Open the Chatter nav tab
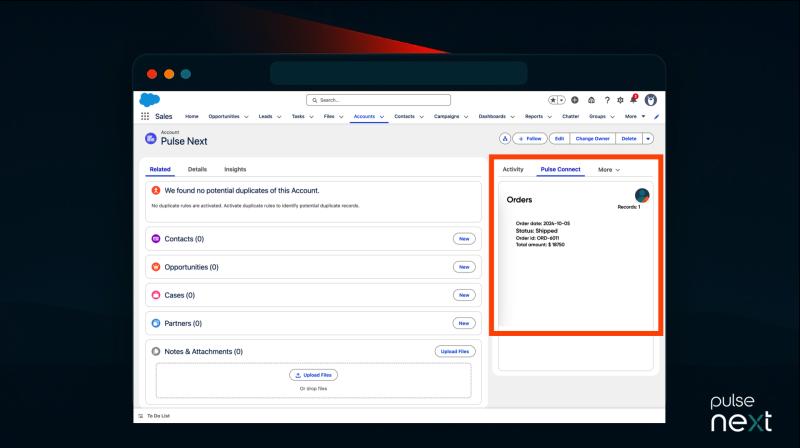 click(570, 116)
